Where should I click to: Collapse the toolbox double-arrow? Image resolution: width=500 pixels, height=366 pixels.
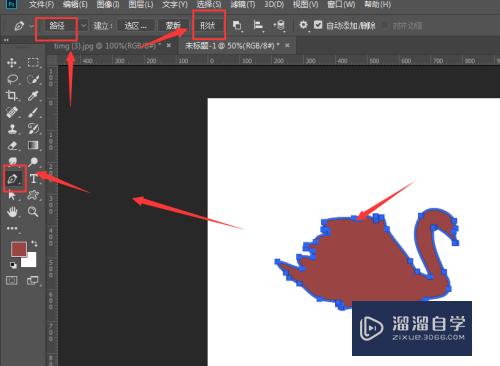pos(6,40)
